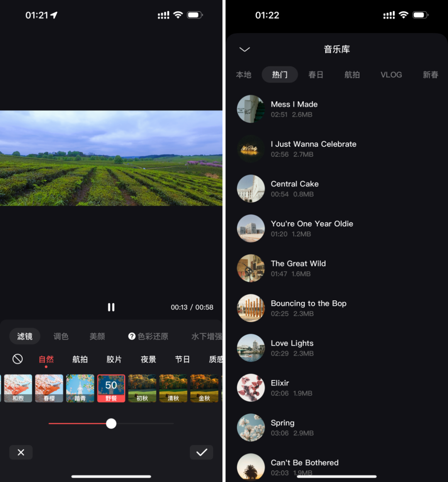448x482 pixels.
Task: Open the 本地 music tab
Action: [243, 75]
